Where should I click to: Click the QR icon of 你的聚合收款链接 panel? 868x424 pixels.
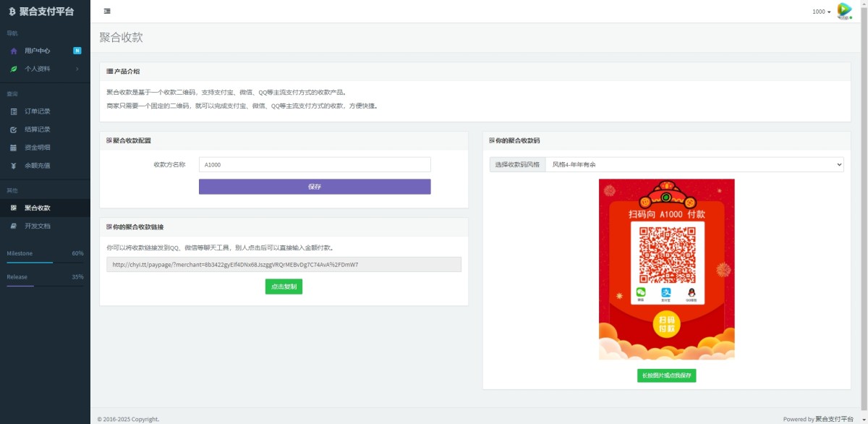click(109, 226)
